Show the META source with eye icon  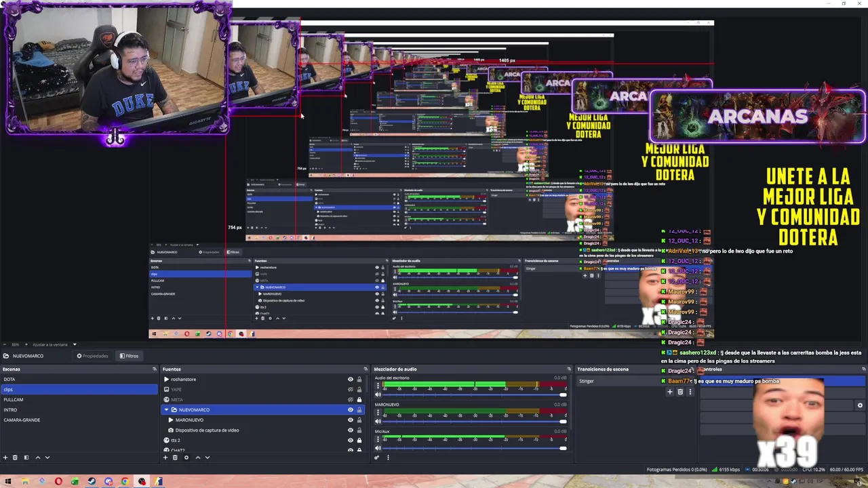tap(351, 400)
